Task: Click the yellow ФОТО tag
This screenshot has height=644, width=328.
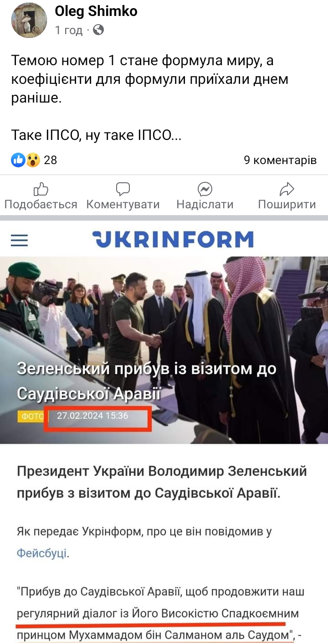Action: pyautogui.click(x=32, y=416)
